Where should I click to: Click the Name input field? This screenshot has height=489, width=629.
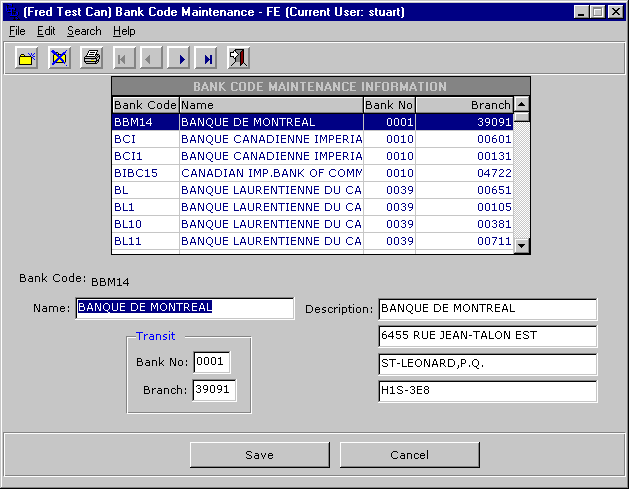(185, 308)
